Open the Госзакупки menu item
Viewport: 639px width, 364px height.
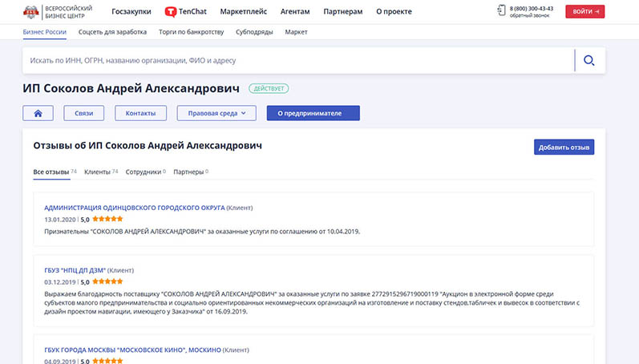[x=131, y=12]
